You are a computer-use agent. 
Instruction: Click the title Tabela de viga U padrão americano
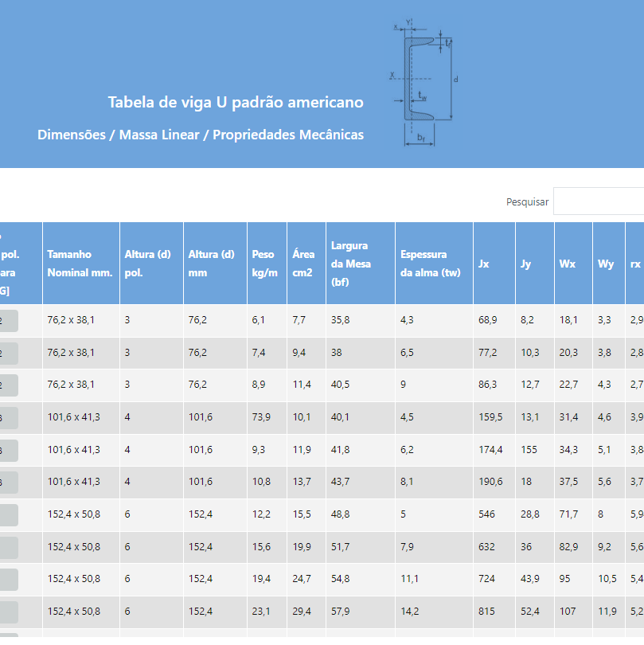236,103
